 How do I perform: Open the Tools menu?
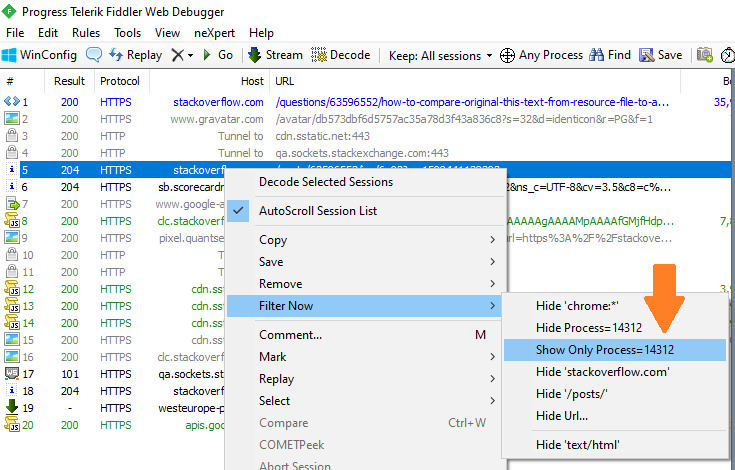128,33
